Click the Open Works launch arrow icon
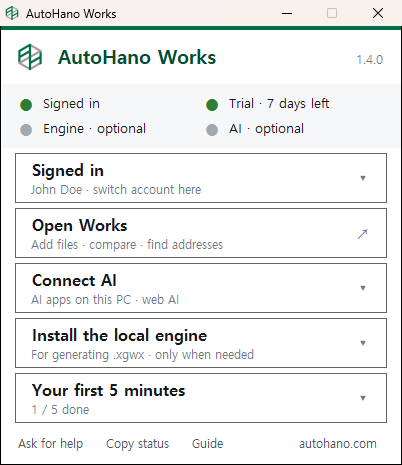This screenshot has height=465, width=402. coord(363,234)
